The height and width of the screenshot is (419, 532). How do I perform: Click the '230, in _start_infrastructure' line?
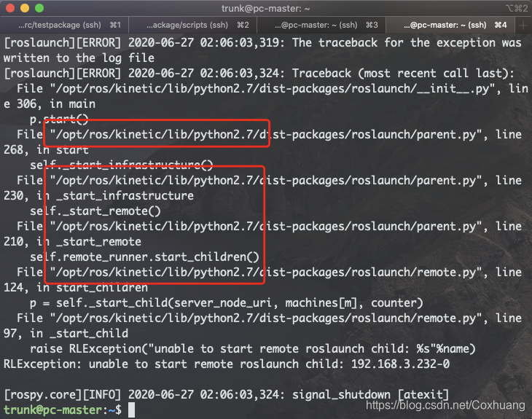point(98,196)
